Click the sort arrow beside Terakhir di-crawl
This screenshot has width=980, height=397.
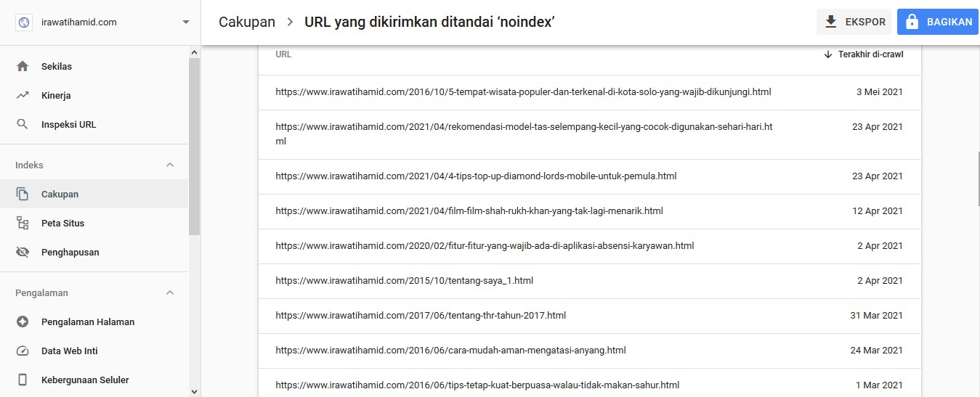828,54
